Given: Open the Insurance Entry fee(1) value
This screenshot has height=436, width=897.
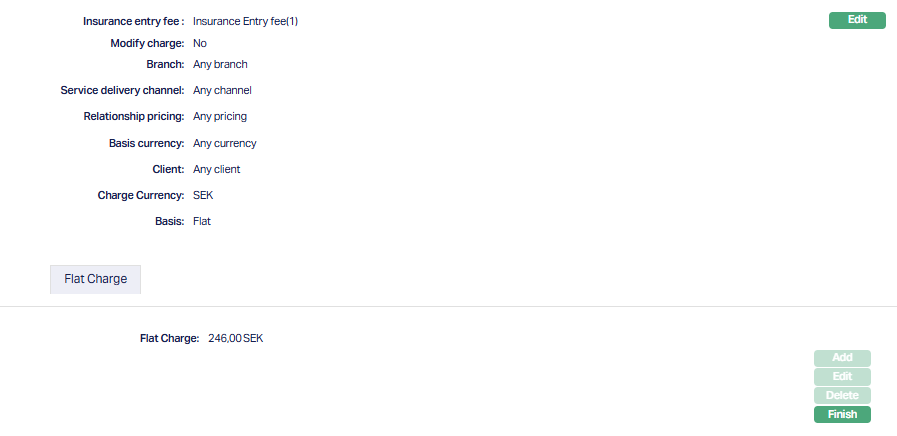Looking at the screenshot, I should (x=245, y=21).
